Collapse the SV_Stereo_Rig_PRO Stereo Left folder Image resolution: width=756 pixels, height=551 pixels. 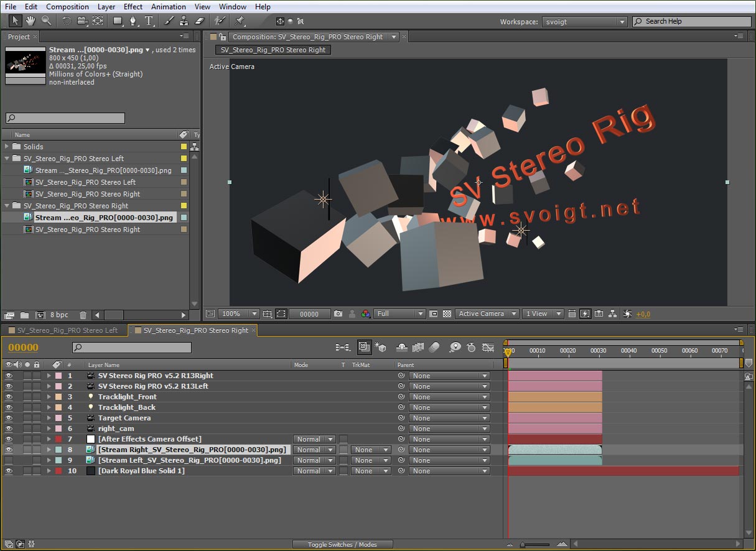tap(7, 159)
